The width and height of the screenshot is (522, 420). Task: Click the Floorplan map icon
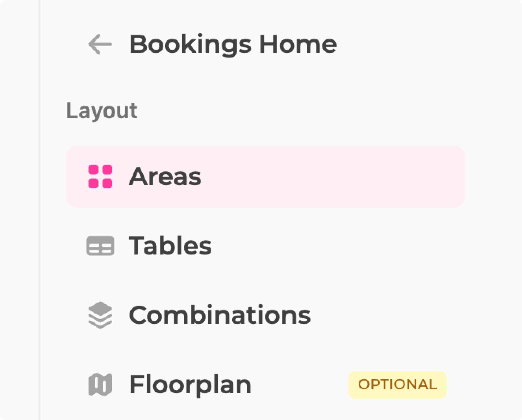click(x=100, y=384)
